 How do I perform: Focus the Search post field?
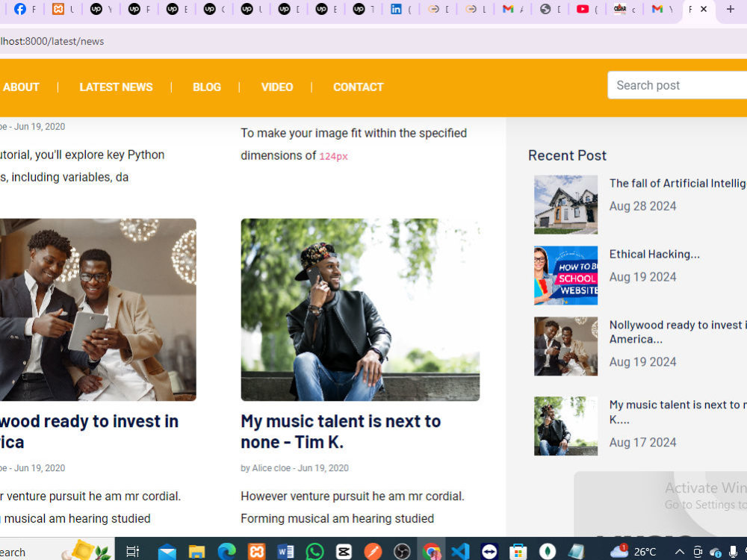tap(677, 85)
